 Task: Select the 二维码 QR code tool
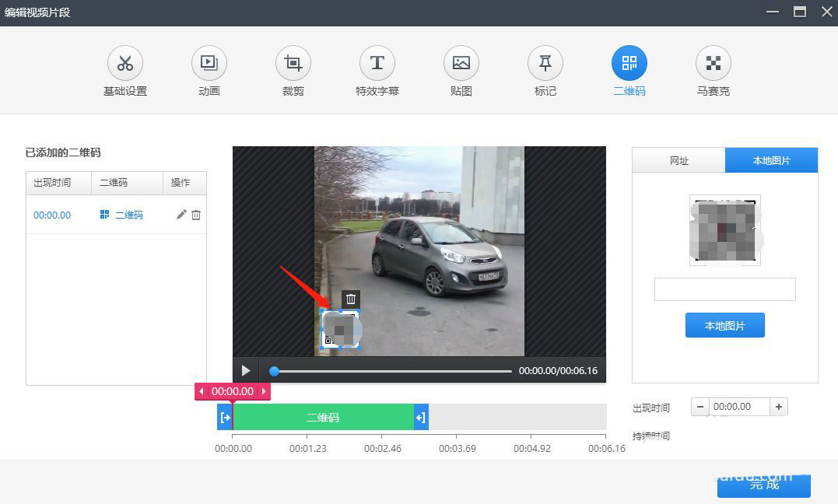point(629,64)
